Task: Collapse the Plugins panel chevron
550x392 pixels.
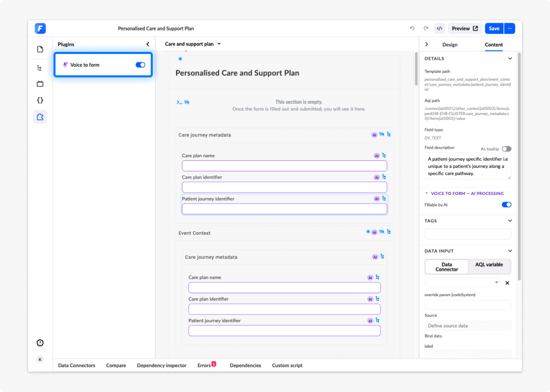Action: pyautogui.click(x=148, y=44)
